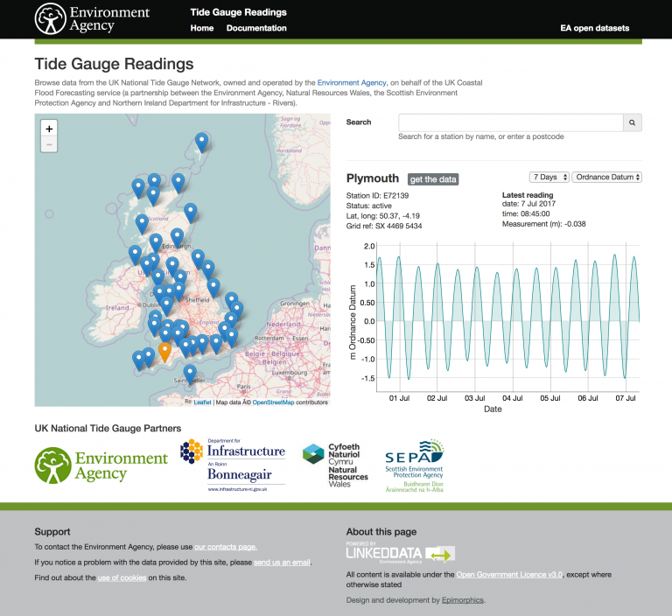Click the map zoom in plus button

click(49, 129)
